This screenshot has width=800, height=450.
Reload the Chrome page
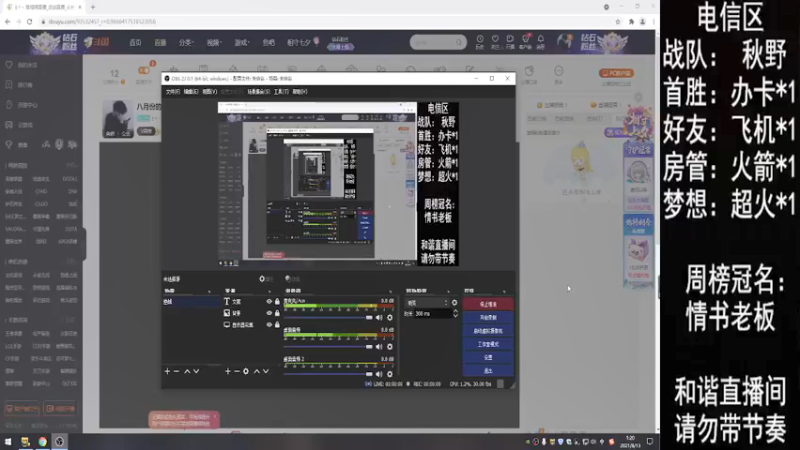pyautogui.click(x=30, y=21)
